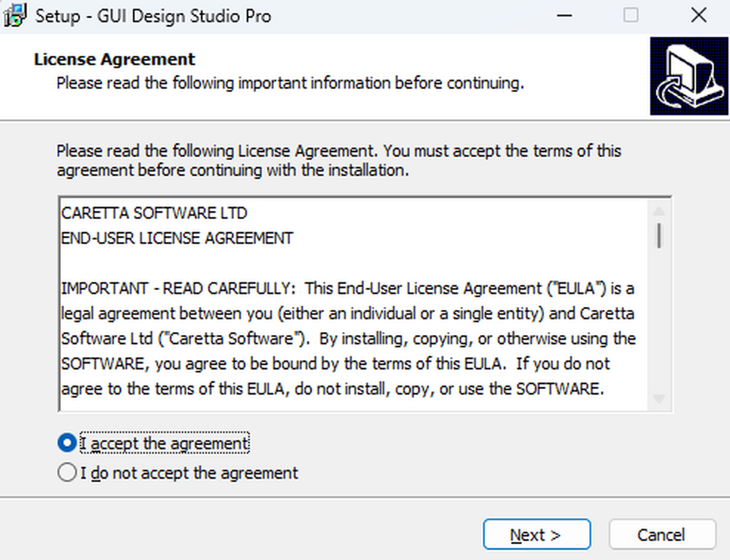
Task: Click the license scrollbar up arrow
Action: pyautogui.click(x=659, y=212)
